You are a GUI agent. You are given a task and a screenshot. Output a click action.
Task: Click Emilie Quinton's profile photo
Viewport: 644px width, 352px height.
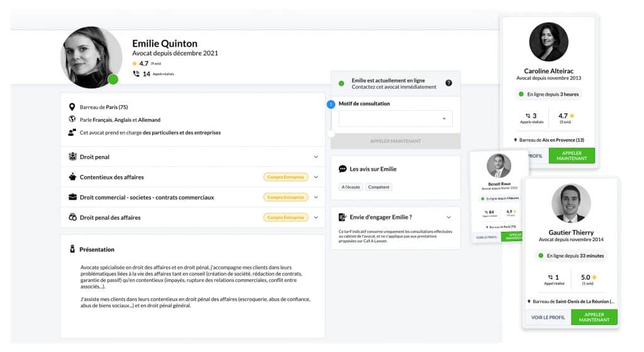tap(91, 57)
